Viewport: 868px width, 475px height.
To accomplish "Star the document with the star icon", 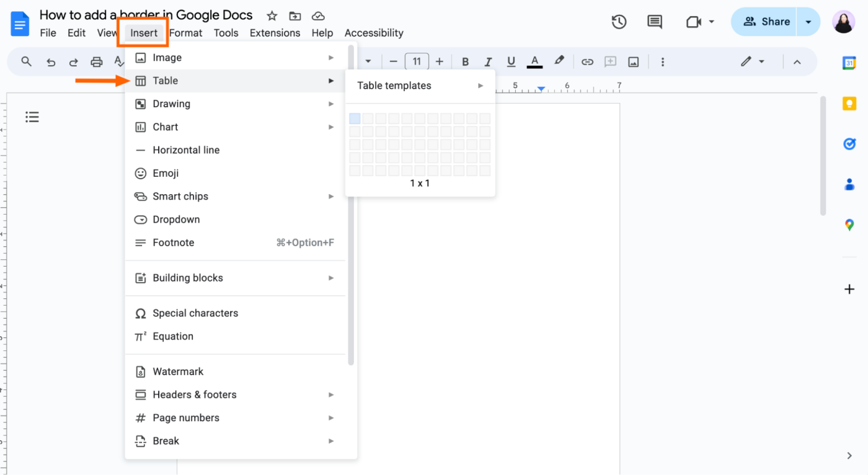I will point(272,16).
